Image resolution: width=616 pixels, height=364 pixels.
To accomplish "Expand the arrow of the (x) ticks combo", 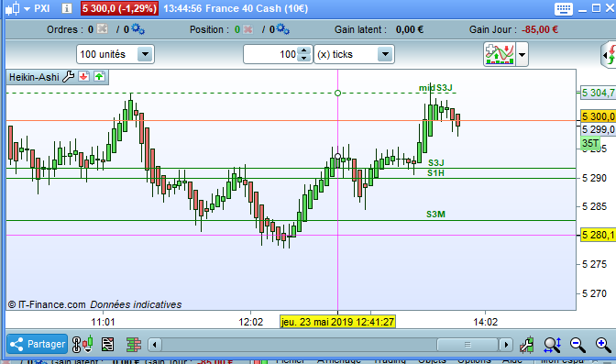I will pyautogui.click(x=385, y=54).
